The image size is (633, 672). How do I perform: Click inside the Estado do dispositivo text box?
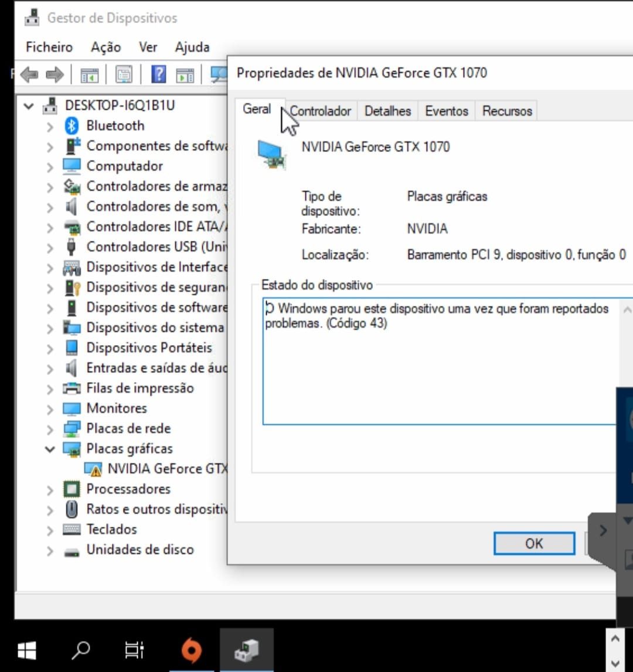440,361
